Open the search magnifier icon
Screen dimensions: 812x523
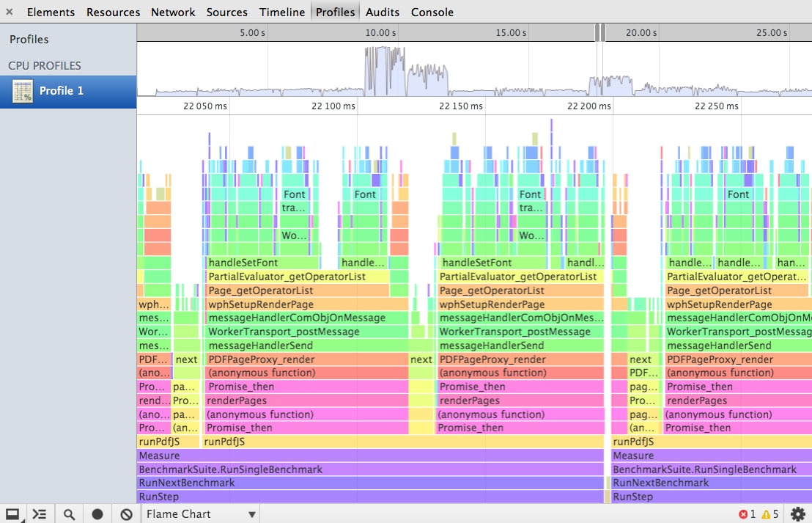[x=69, y=514]
